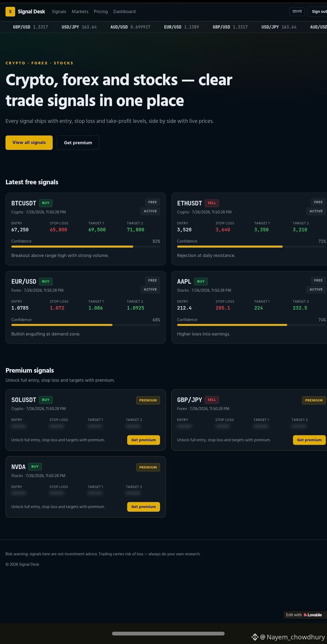Click the AUD/USD ticker in the price strip
Viewport: 327px width, 644px height.
(130, 27)
